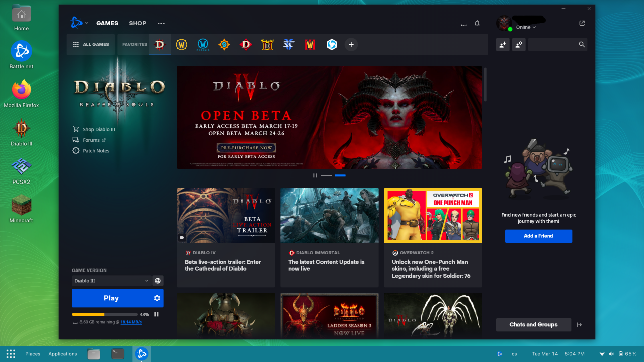This screenshot has height=362, width=644.
Task: Switch to GAMES tab
Action: point(107,23)
